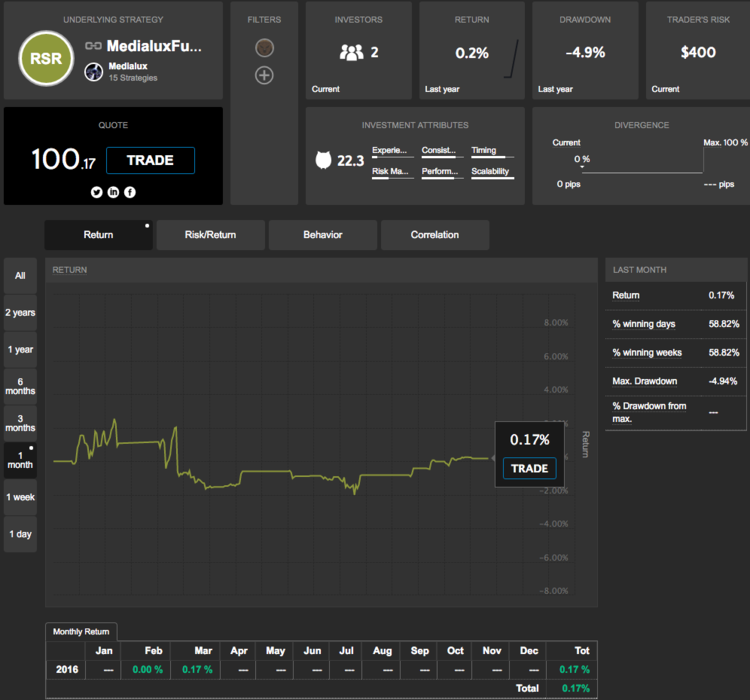
Task: Select the 3 months time range
Action: tap(20, 421)
